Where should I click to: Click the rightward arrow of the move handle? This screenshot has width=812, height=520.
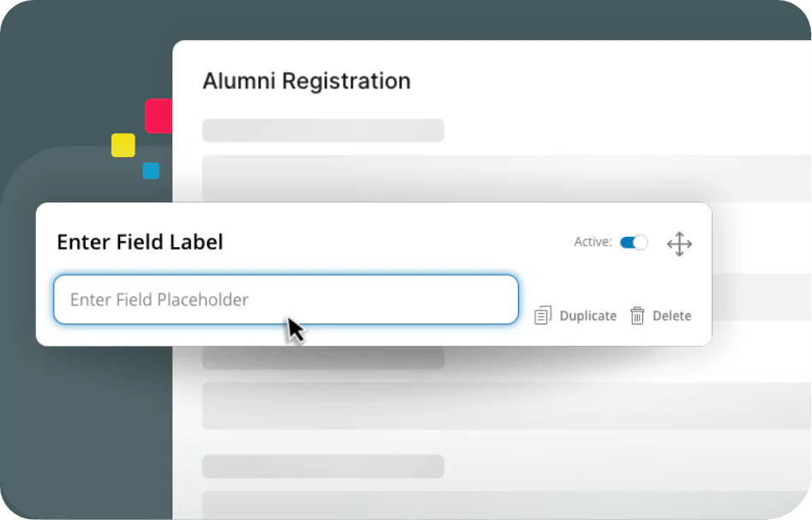[x=689, y=243]
